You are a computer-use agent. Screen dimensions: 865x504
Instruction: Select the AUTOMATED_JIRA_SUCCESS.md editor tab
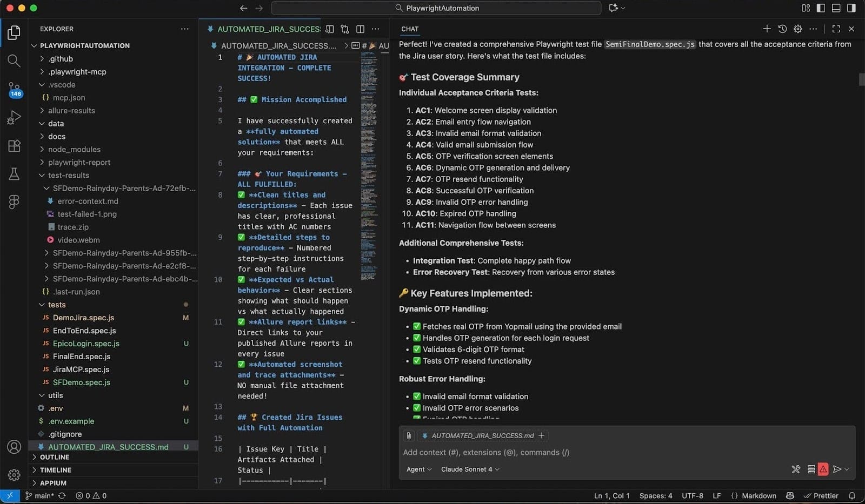pyautogui.click(x=266, y=29)
